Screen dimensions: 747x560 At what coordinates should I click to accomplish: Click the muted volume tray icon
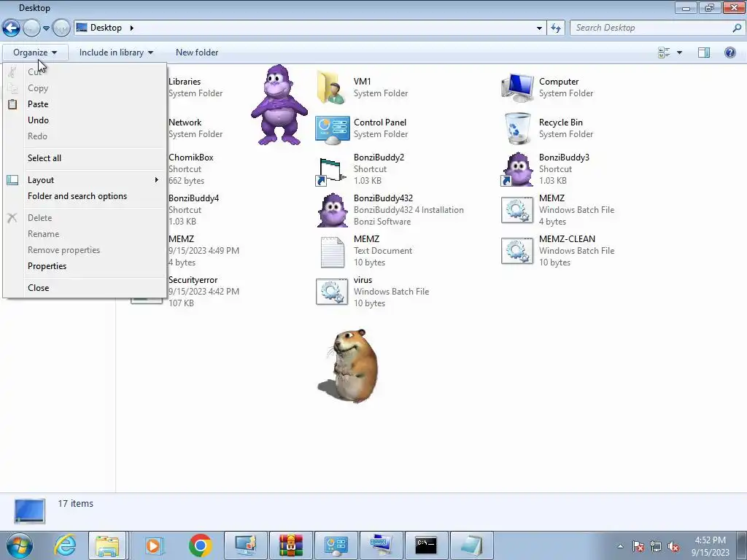click(x=673, y=546)
